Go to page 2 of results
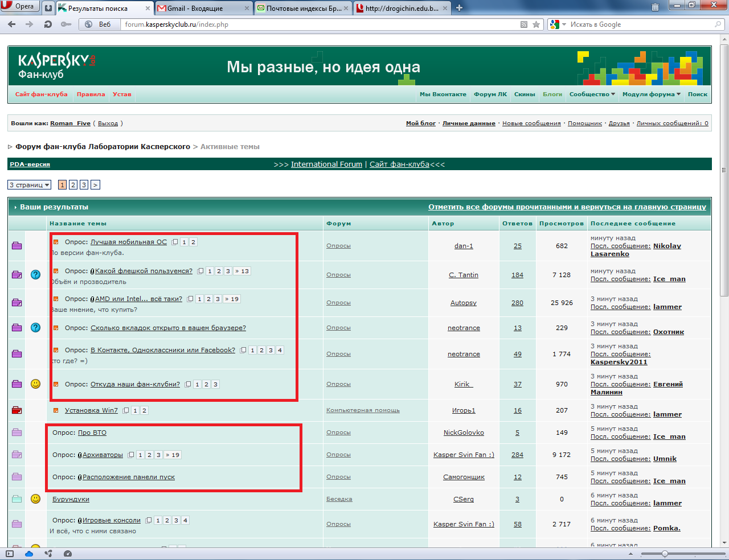This screenshot has height=560, width=729. (73, 185)
